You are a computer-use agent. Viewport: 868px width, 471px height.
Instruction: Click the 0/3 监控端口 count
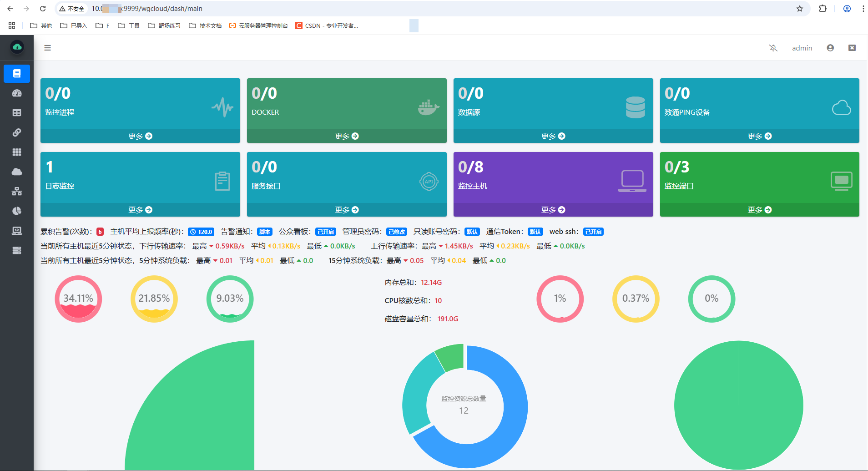677,167
